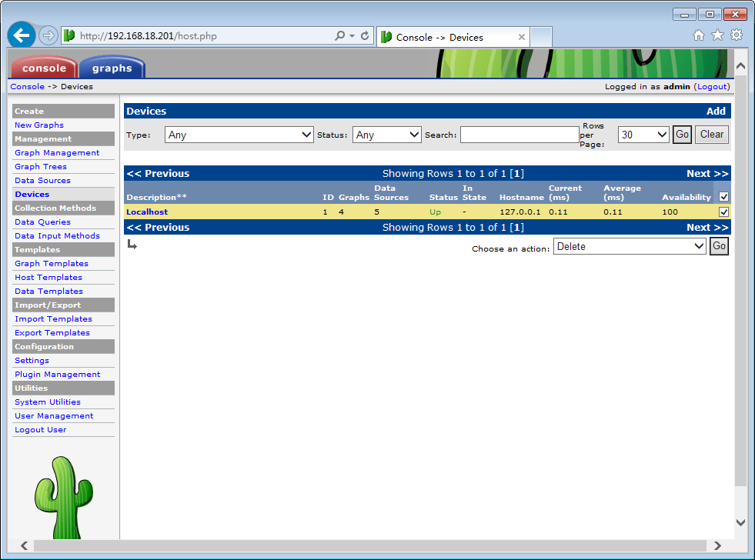Open a new blank browser tab
Viewport: 755px width, 560px height.
click(541, 37)
